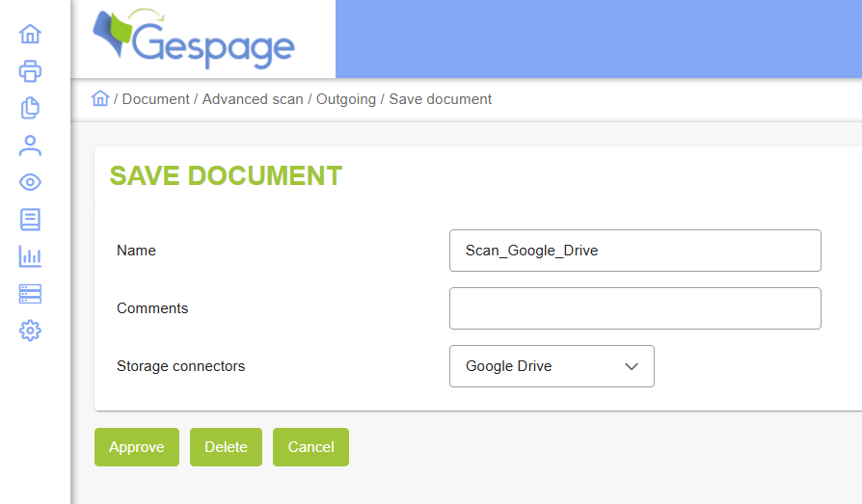Image resolution: width=862 pixels, height=504 pixels.
Task: Go to Document breadcrumb link
Action: pyautogui.click(x=155, y=99)
